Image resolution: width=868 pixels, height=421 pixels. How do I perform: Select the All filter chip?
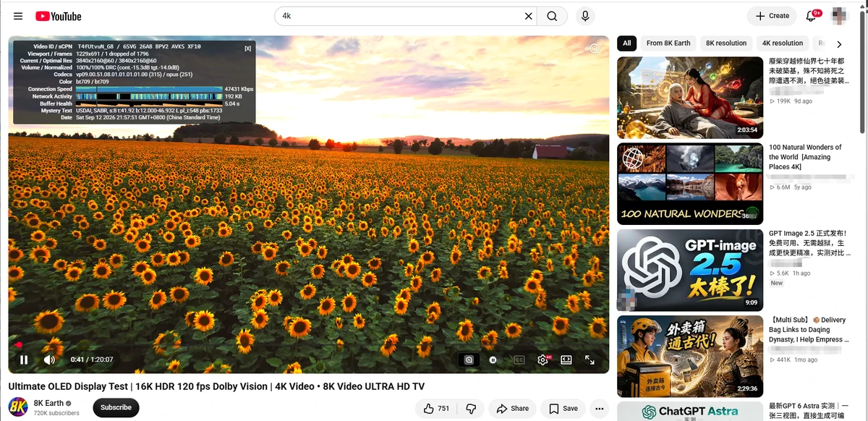pyautogui.click(x=626, y=43)
